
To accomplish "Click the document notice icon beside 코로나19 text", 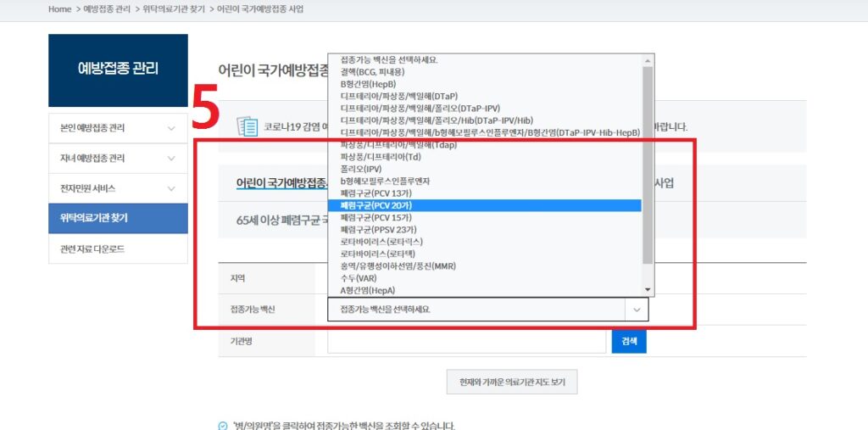I will tap(248, 127).
